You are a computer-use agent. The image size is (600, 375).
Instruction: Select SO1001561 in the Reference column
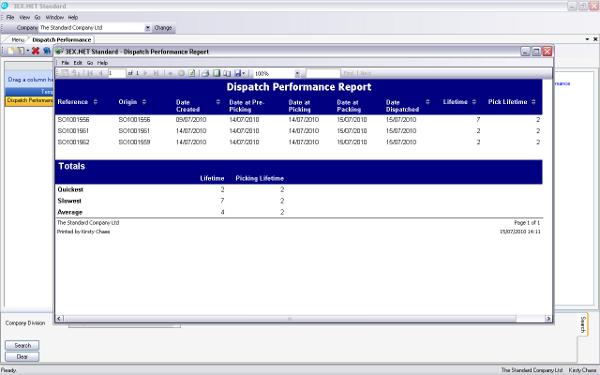pos(73,131)
